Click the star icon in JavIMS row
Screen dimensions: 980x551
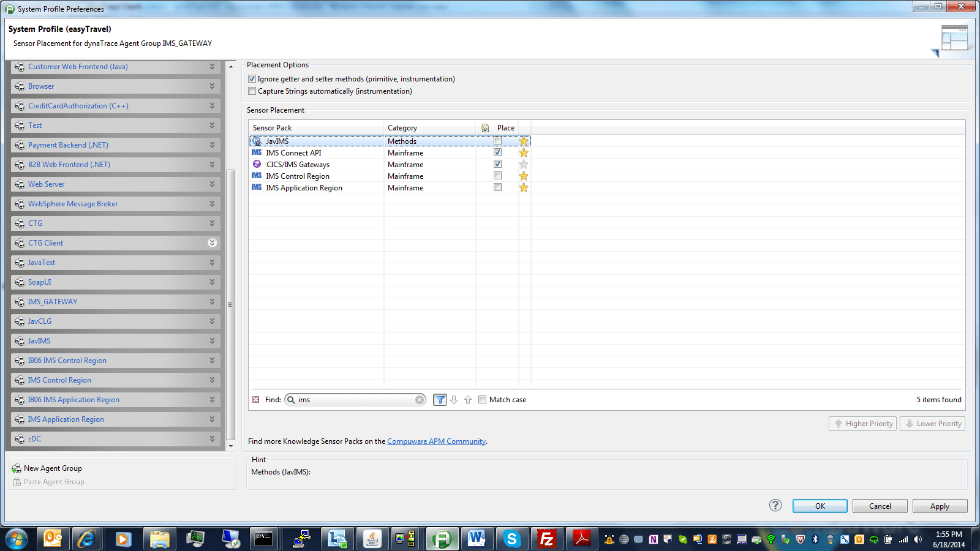(524, 141)
